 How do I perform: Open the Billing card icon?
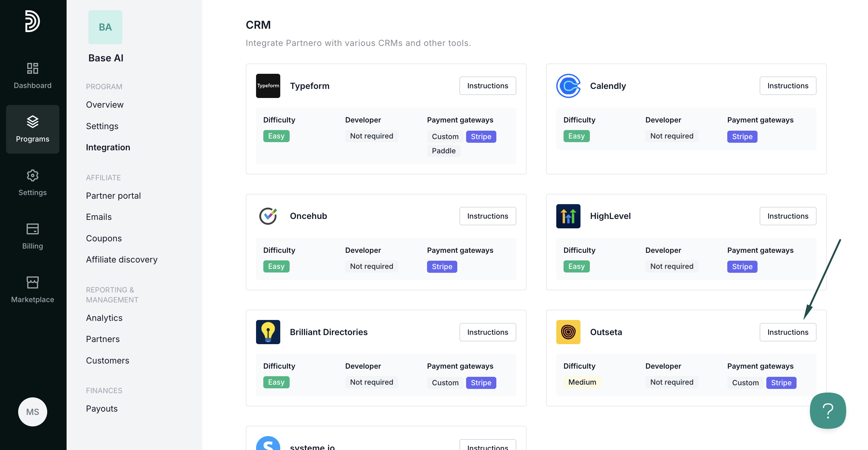click(32, 229)
